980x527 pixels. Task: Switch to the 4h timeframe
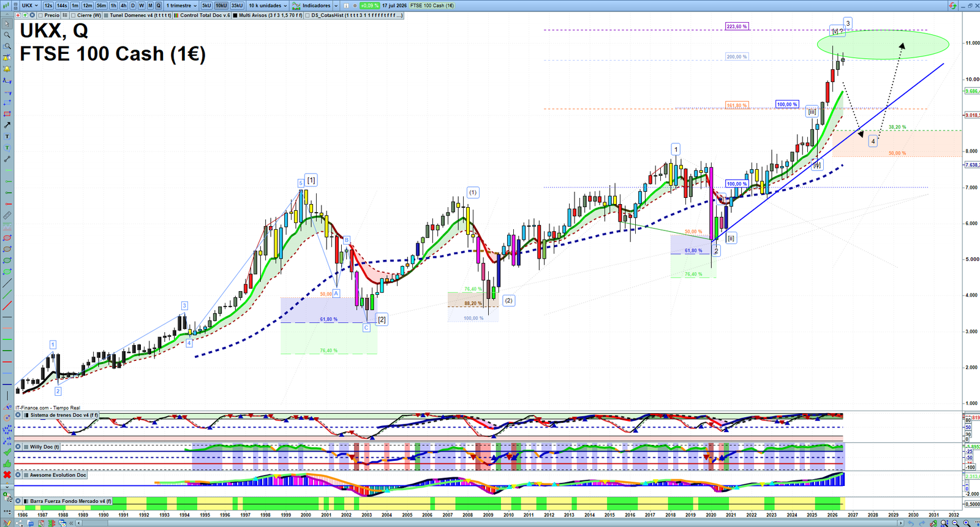(x=123, y=6)
